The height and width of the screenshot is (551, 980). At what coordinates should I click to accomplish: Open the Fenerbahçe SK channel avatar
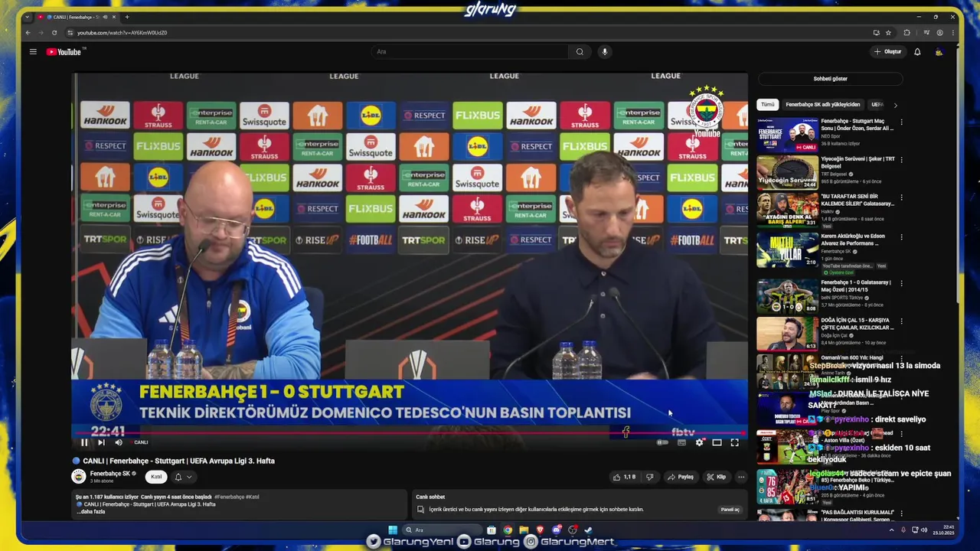(78, 477)
